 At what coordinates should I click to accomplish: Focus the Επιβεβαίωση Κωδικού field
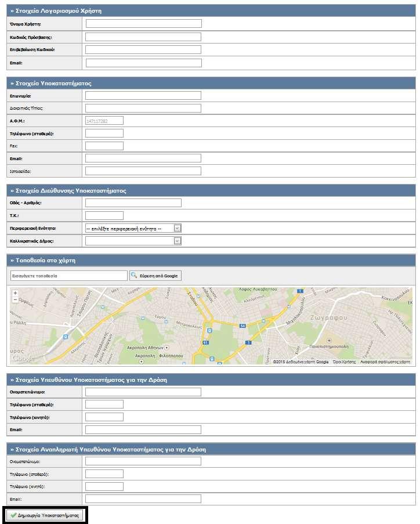pyautogui.click(x=143, y=49)
